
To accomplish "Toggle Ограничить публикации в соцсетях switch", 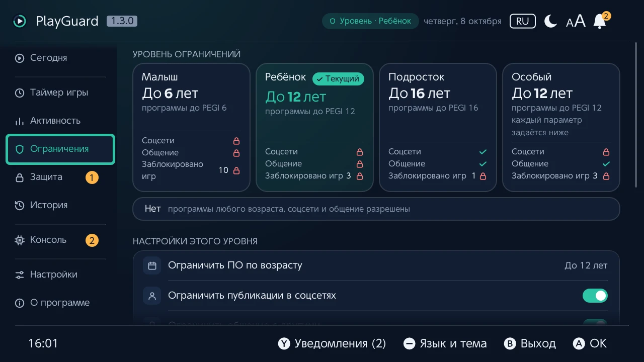I will click(x=595, y=296).
